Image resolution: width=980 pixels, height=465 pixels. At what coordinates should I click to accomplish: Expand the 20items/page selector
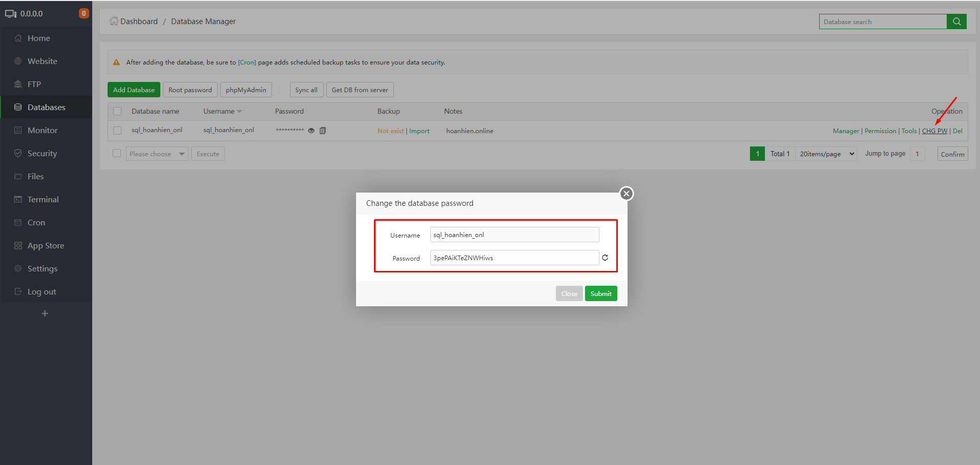coord(826,154)
